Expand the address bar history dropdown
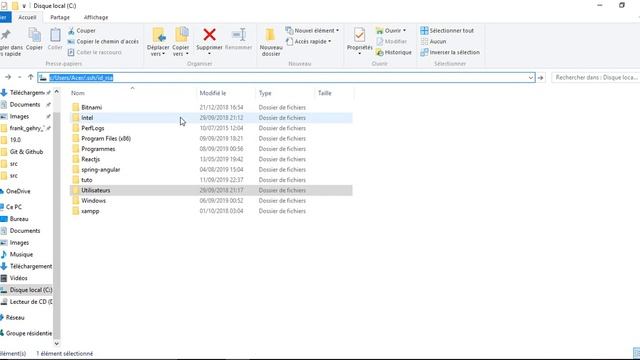The image size is (640, 360). point(531,78)
